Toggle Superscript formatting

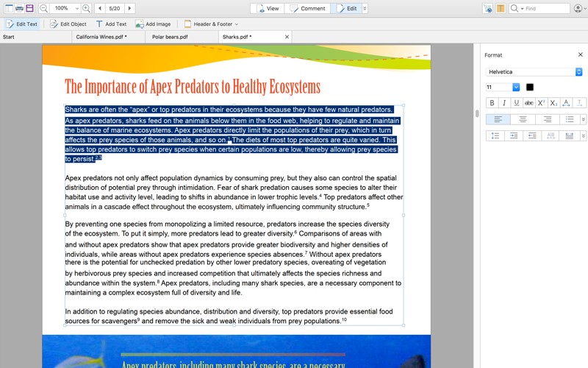(x=541, y=103)
